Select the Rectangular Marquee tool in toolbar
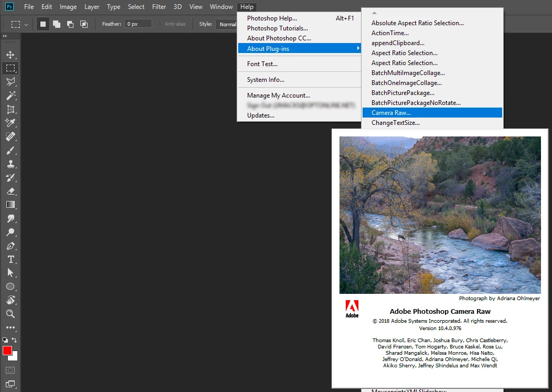The width and height of the screenshot is (552, 392). click(10, 68)
